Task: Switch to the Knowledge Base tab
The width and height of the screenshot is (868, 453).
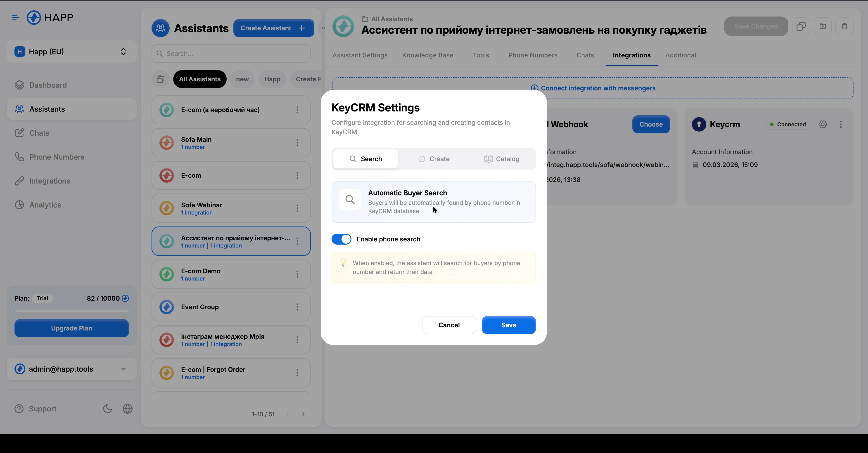Action: [x=428, y=55]
